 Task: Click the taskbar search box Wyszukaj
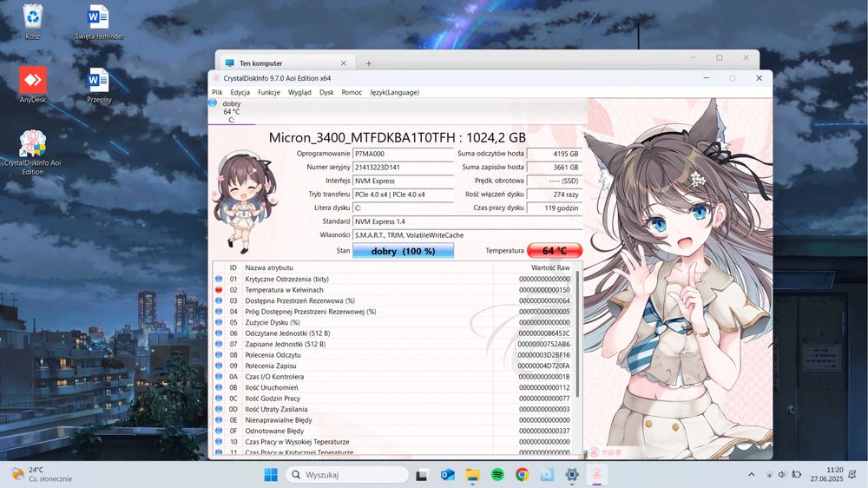click(347, 475)
